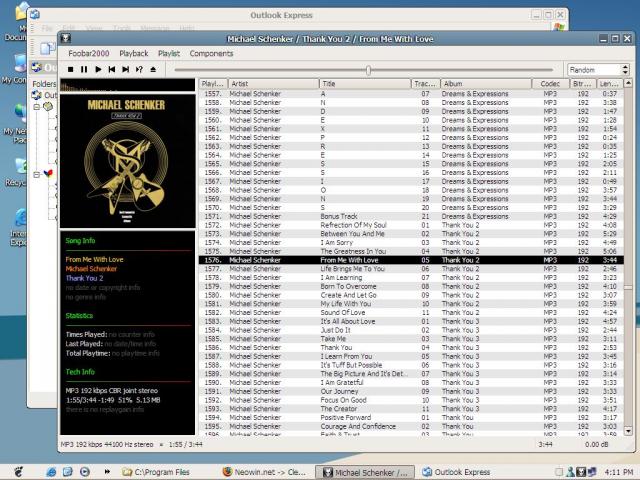640x480 pixels.
Task: Select the track 'Just Do It'
Action: click(411, 330)
